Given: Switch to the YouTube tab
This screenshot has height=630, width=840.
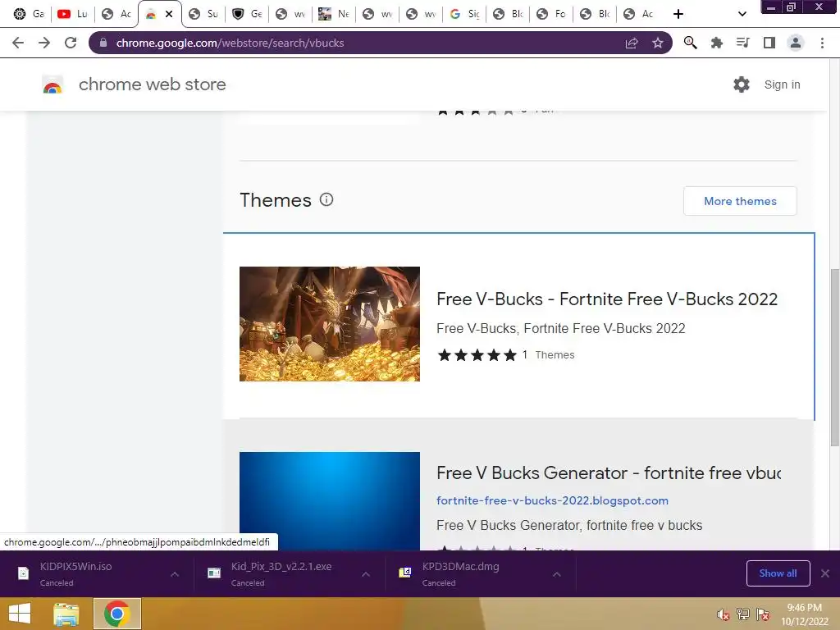Looking at the screenshot, I should 73,14.
